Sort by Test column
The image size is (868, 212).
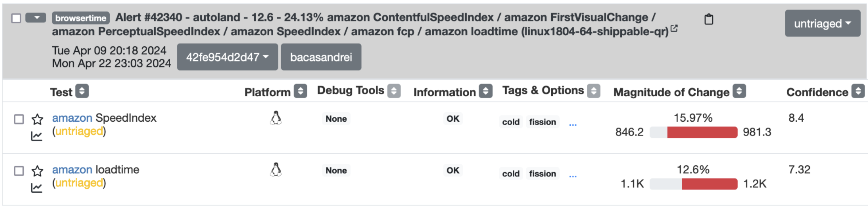coord(82,91)
